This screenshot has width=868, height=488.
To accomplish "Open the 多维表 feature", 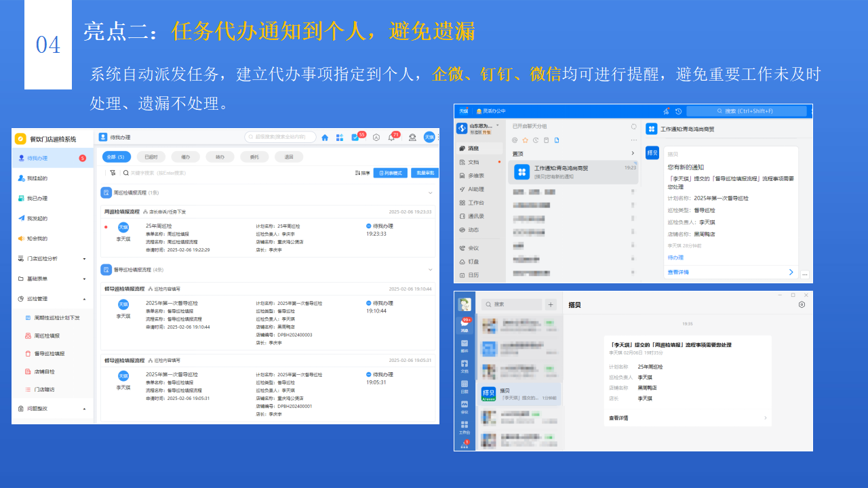I will point(475,176).
